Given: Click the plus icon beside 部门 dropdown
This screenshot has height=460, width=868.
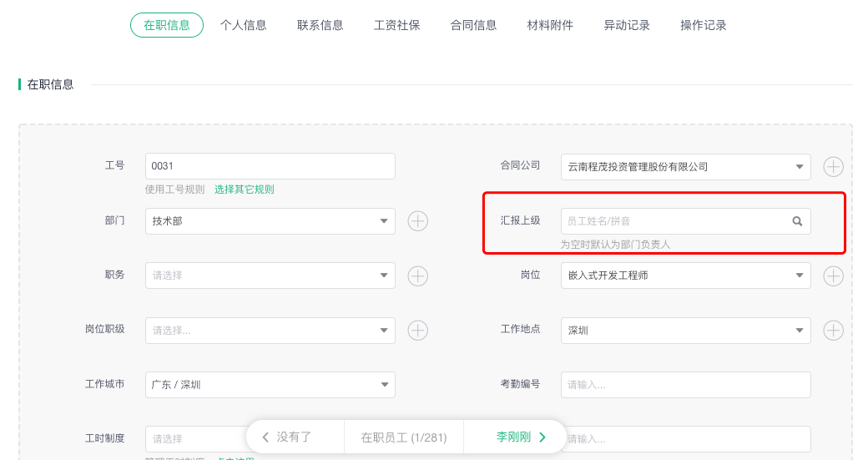Looking at the screenshot, I should tap(418, 221).
